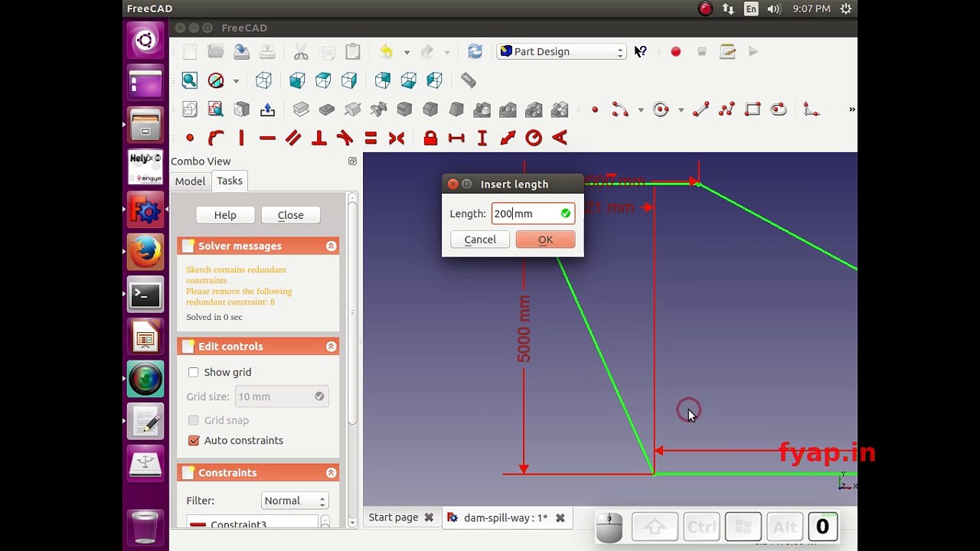Open circle tool dropdown arrow
The height and width of the screenshot is (551, 980).
click(x=681, y=110)
